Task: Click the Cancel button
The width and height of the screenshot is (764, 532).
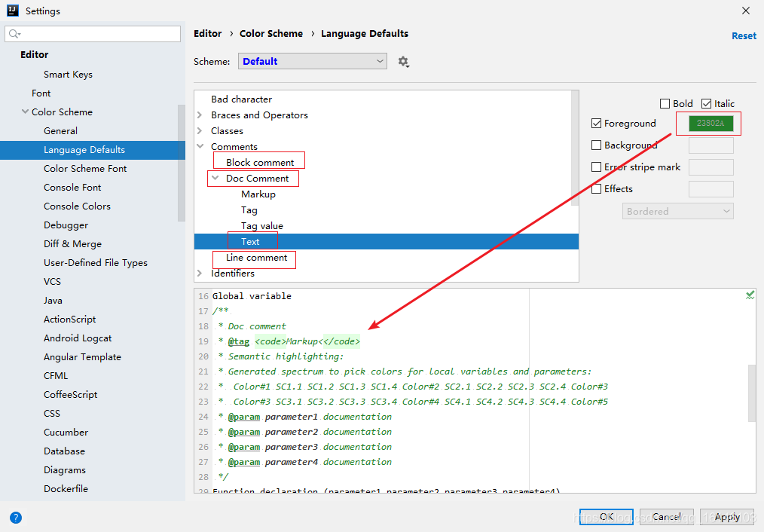Action: click(x=667, y=517)
